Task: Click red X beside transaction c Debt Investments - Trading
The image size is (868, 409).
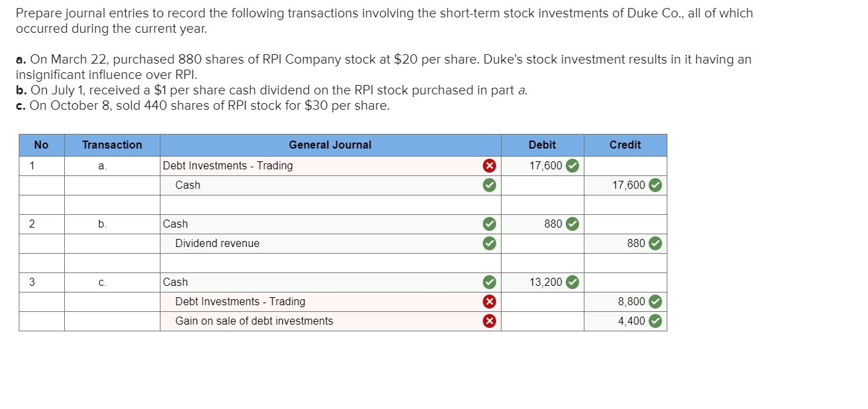Action: coord(490,301)
